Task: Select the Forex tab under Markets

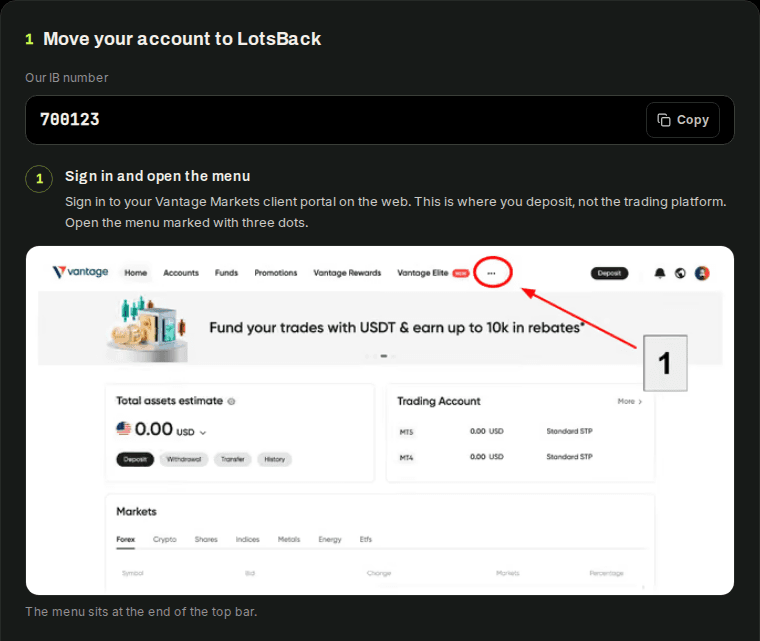Action: coord(126,539)
